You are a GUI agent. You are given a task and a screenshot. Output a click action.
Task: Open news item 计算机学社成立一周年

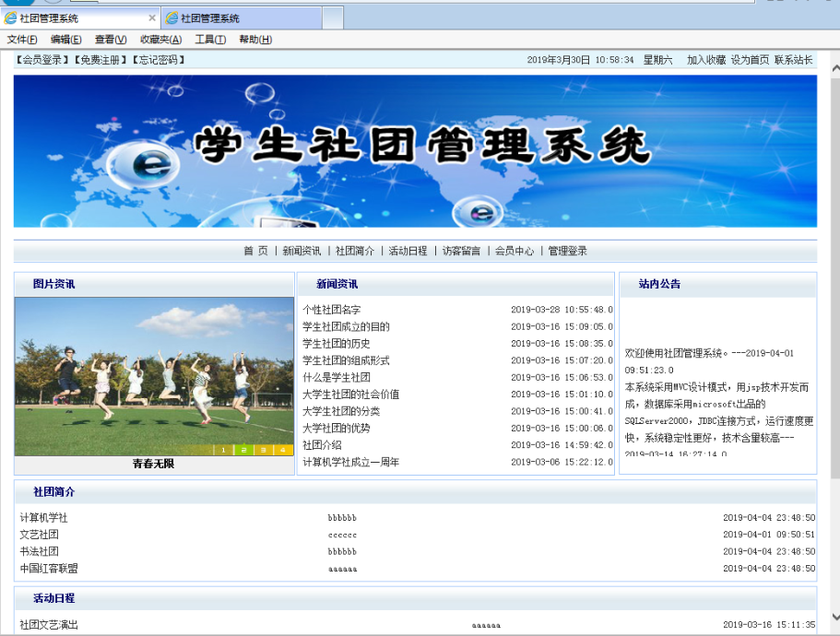(351, 462)
